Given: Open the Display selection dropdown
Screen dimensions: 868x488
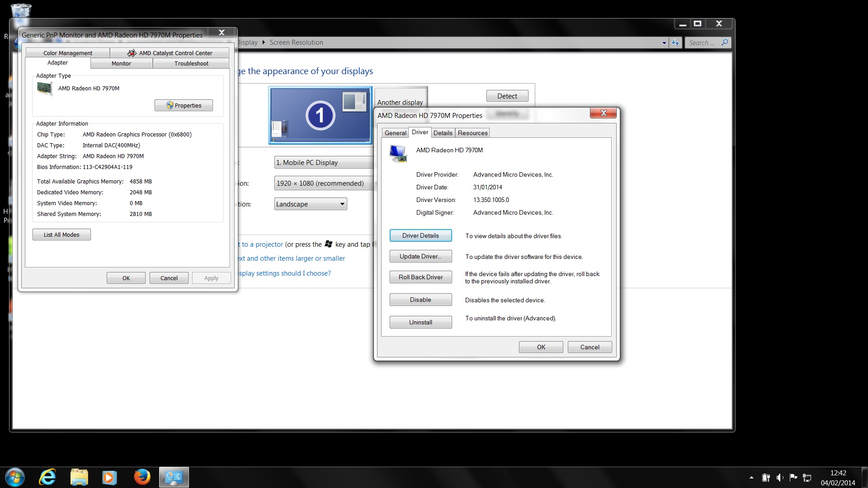Looking at the screenshot, I should point(324,163).
